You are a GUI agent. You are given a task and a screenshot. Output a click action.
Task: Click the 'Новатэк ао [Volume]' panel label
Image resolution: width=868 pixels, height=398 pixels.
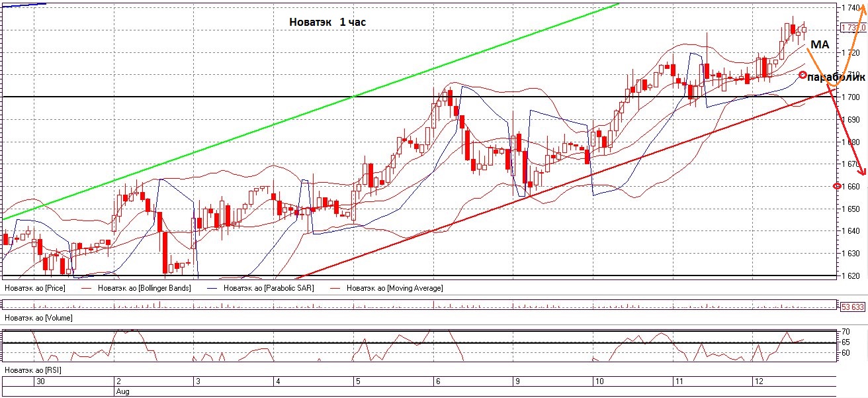[x=38, y=318]
